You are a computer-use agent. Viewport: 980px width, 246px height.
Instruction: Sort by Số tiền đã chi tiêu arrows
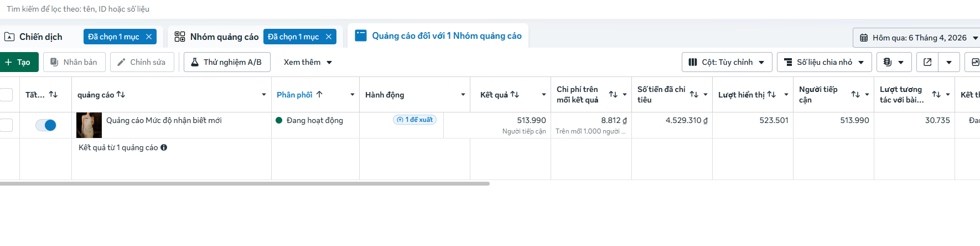point(694,94)
